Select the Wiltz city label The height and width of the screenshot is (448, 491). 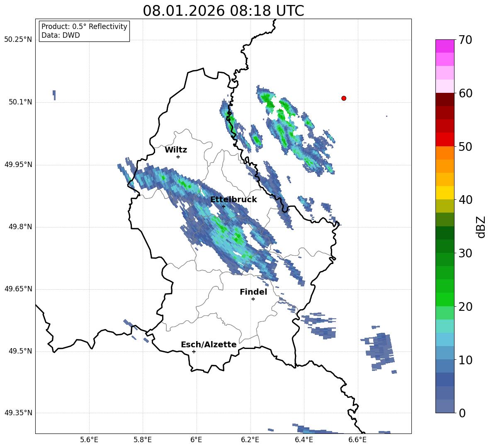[176, 150]
